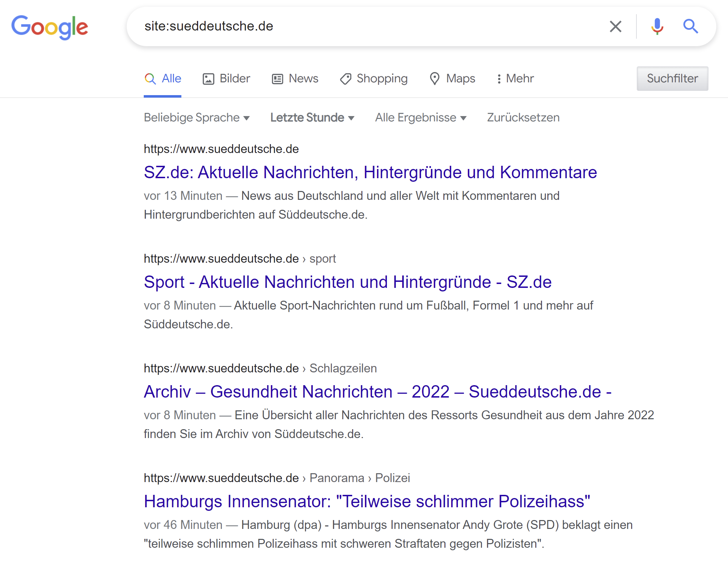This screenshot has height=563, width=728.
Task: Click inside the search query field
Action: (x=355, y=26)
